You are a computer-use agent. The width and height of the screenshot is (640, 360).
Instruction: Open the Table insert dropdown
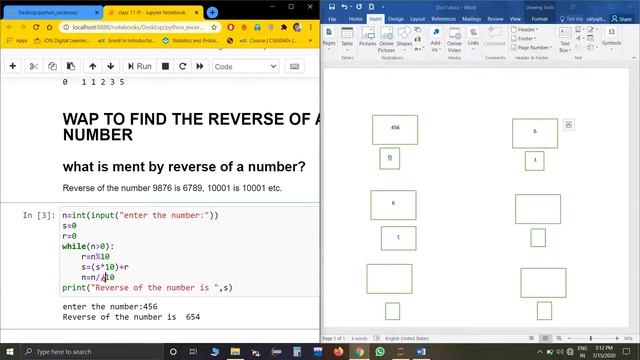pyautogui.click(x=347, y=39)
